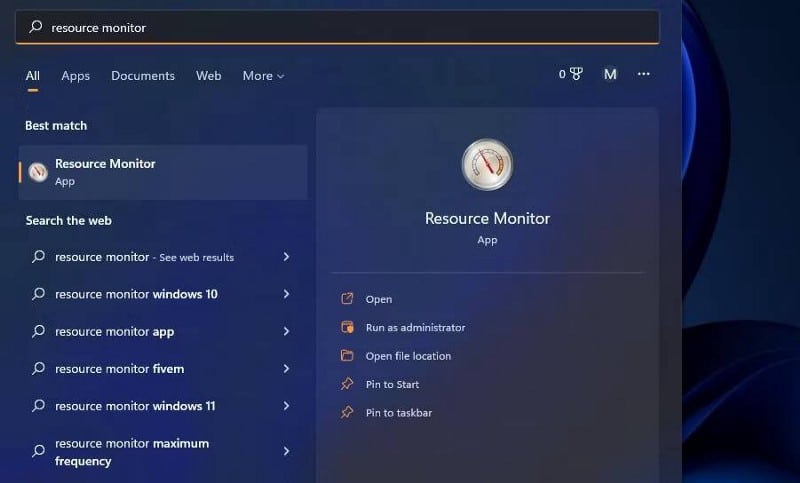Click the Pin to taskbar pin icon
The width and height of the screenshot is (800, 483).
[347, 412]
